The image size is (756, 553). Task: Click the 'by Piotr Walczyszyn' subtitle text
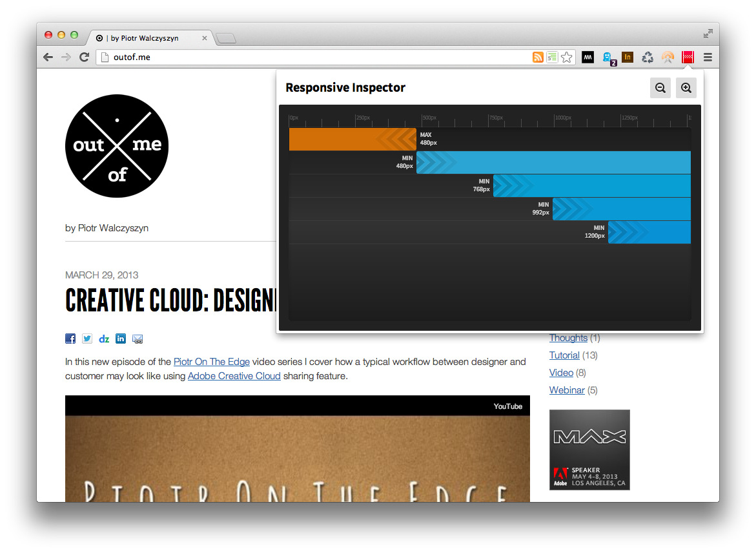(107, 228)
